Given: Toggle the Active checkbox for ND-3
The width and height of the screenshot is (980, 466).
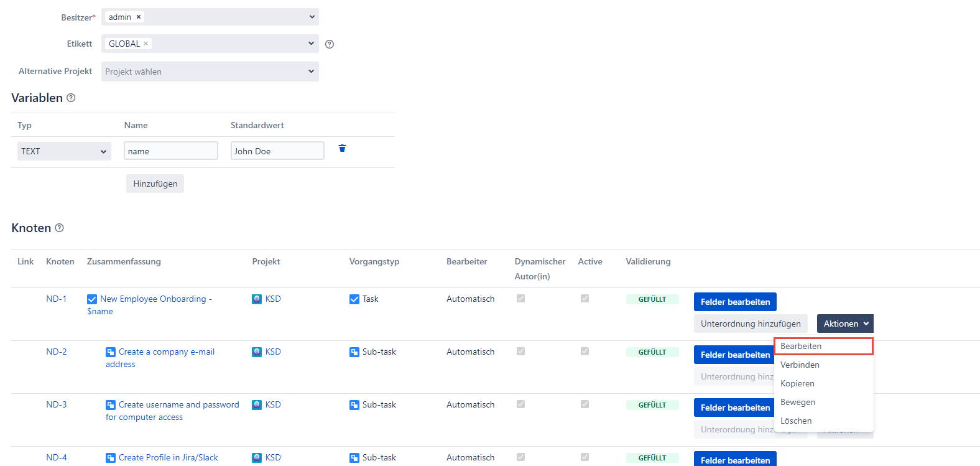Looking at the screenshot, I should coord(585,404).
